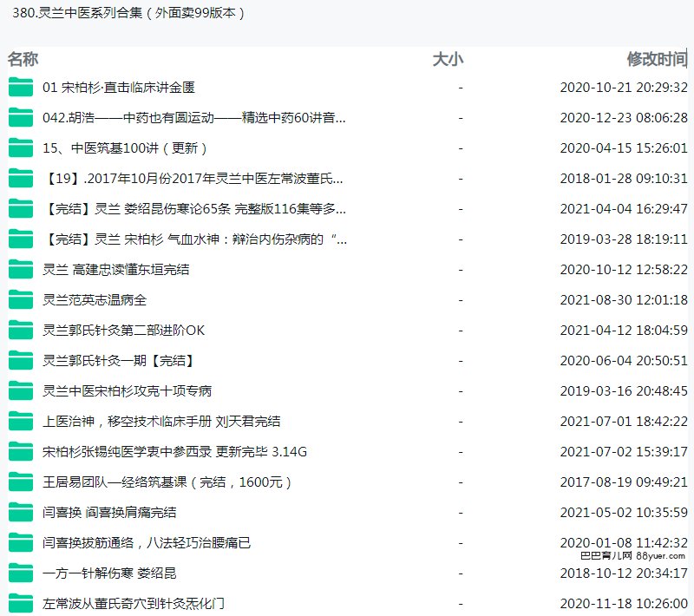Click folder icon for 娄绍昆伤寒论65条 row
This screenshot has width=694, height=616.
(21, 208)
